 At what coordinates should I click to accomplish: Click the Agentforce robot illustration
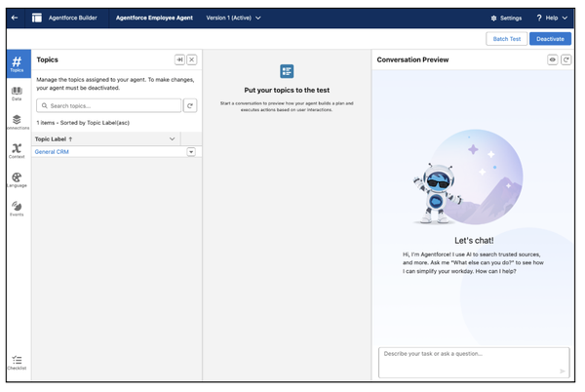[x=437, y=193]
